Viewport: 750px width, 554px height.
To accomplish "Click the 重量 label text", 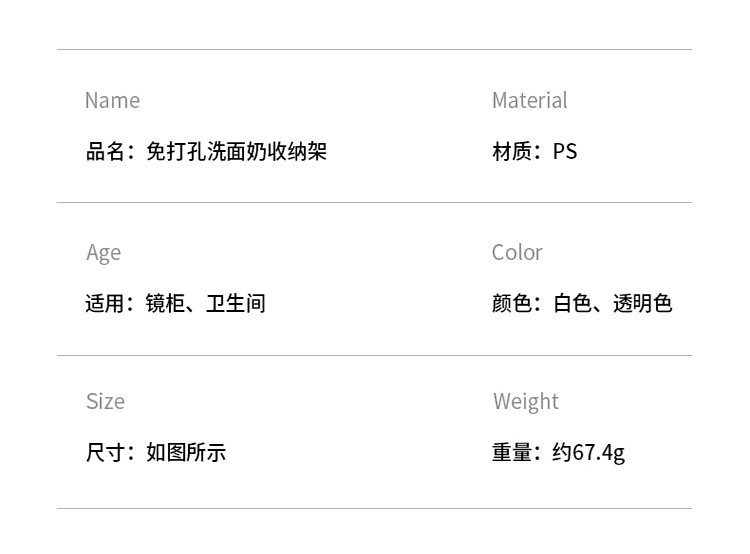I will [512, 453].
